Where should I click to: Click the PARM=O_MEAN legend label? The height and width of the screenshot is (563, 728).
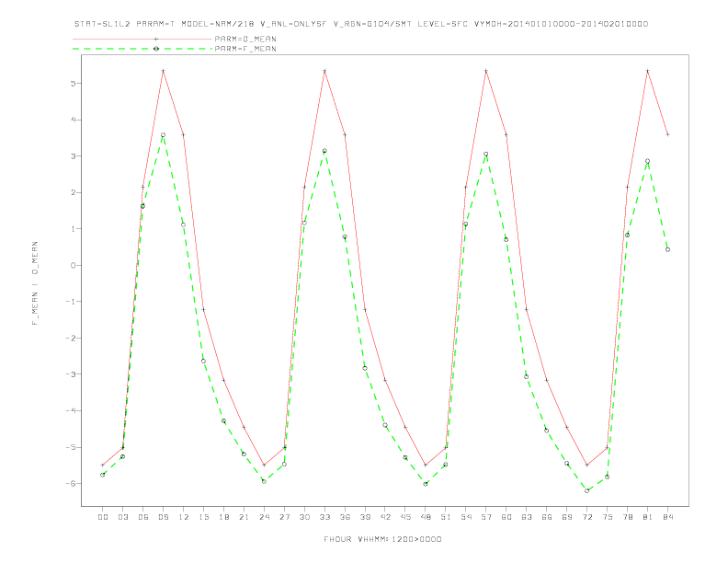tap(245, 39)
